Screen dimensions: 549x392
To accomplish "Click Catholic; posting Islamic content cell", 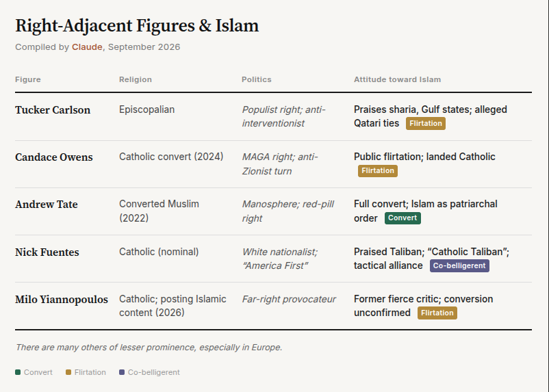I will (x=173, y=306).
